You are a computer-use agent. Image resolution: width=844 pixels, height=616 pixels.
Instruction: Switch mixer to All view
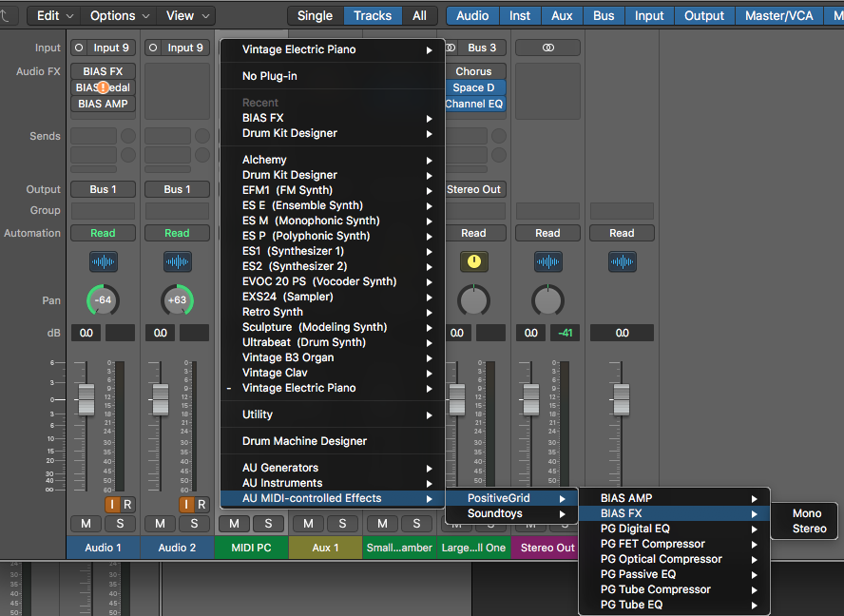click(419, 15)
